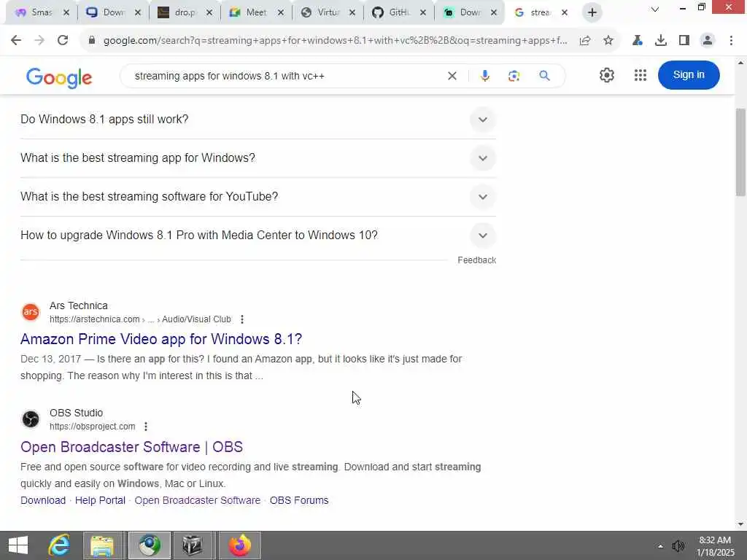The width and height of the screenshot is (747, 560).
Task: Open the OBS Help Portal sitelink
Action: pyautogui.click(x=100, y=500)
